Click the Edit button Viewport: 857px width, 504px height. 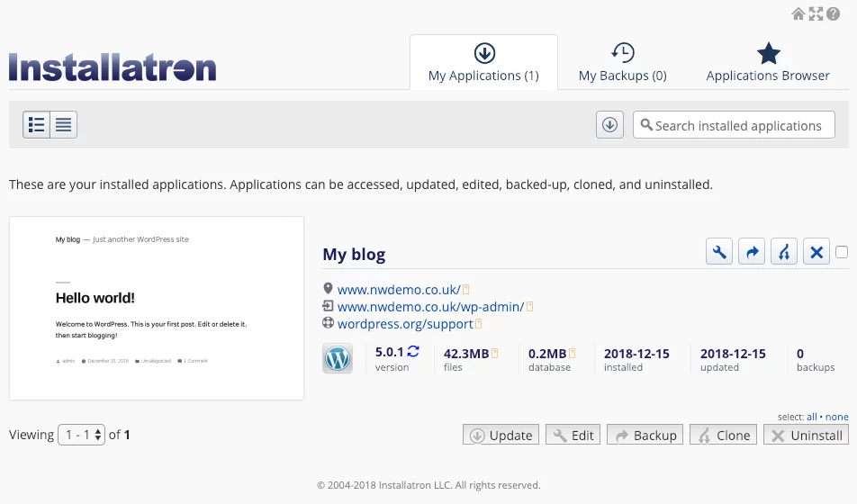(x=573, y=435)
